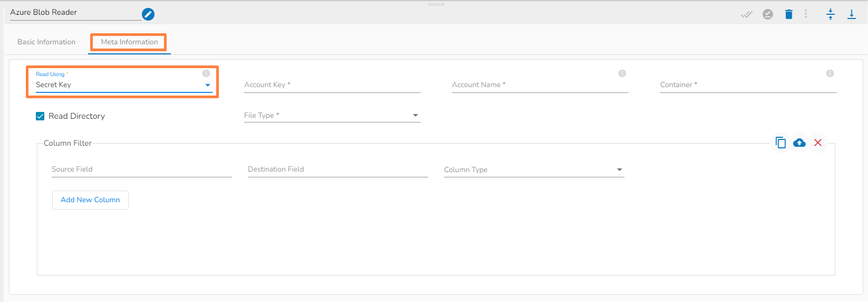Click the Add New Column button
This screenshot has width=868, height=302.
tap(90, 200)
